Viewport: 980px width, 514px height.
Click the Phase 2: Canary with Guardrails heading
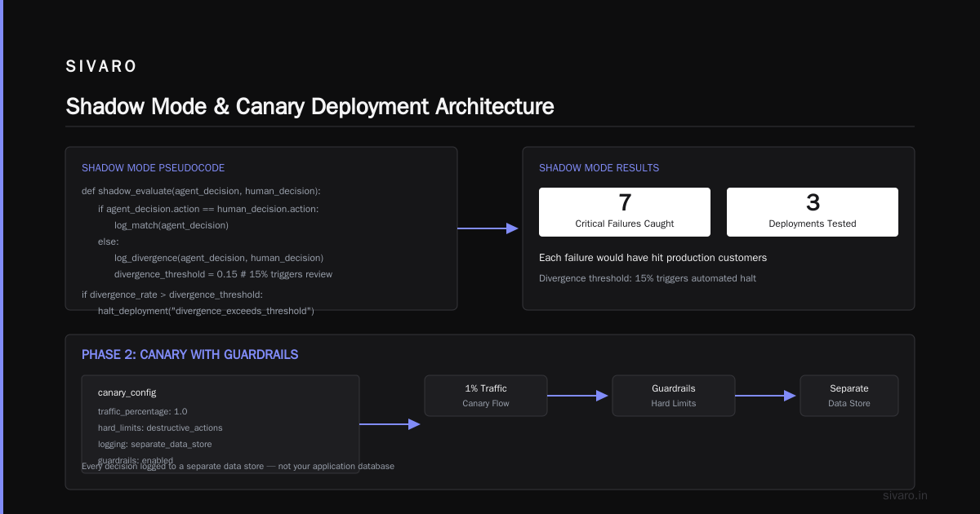click(189, 355)
